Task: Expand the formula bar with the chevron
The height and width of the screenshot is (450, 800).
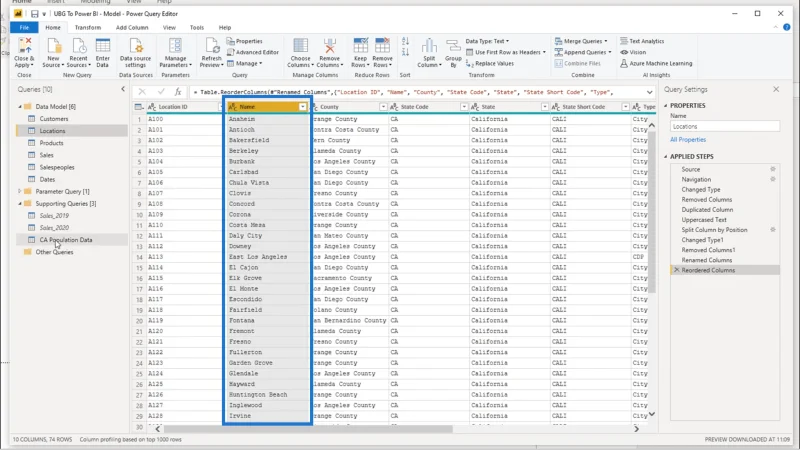Action: (x=649, y=92)
